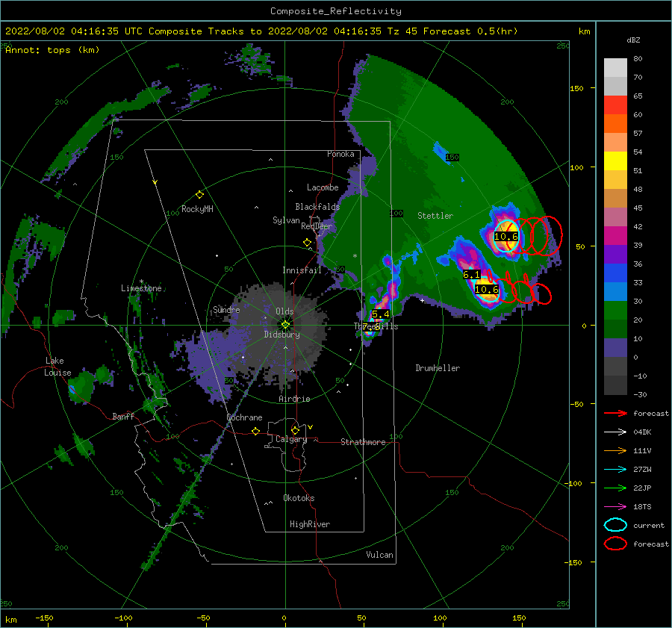The height and width of the screenshot is (628, 672).
Task: Click the -30 value on dBZ scale
Action: 640,394
